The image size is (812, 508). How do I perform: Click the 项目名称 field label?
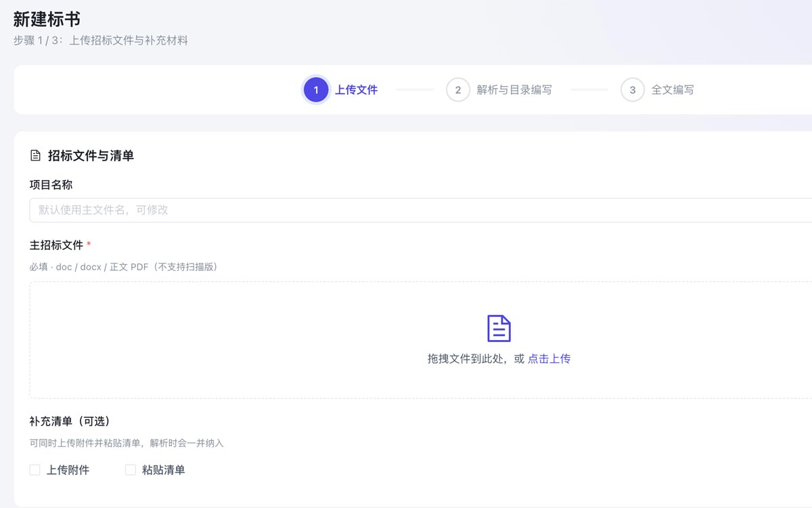(51, 184)
